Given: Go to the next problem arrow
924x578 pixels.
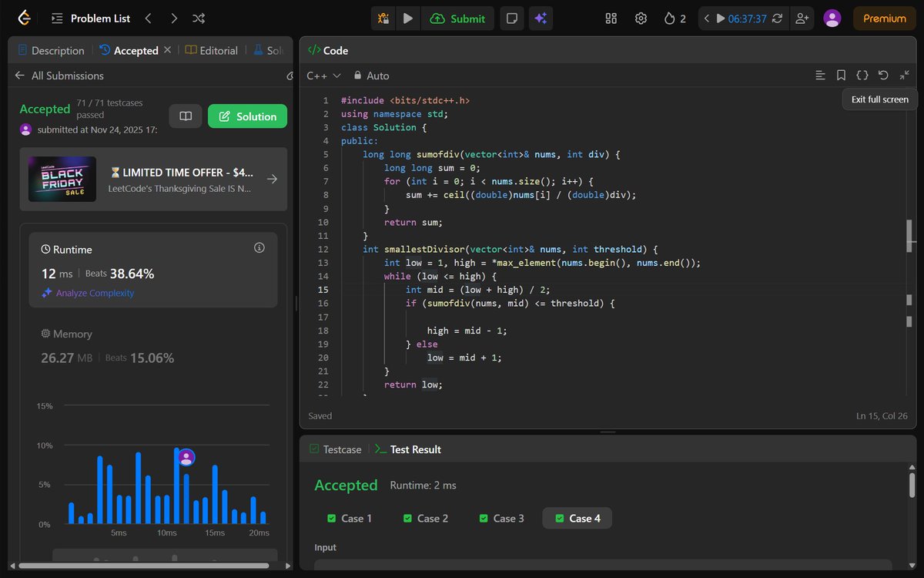Looking at the screenshot, I should coord(174,18).
